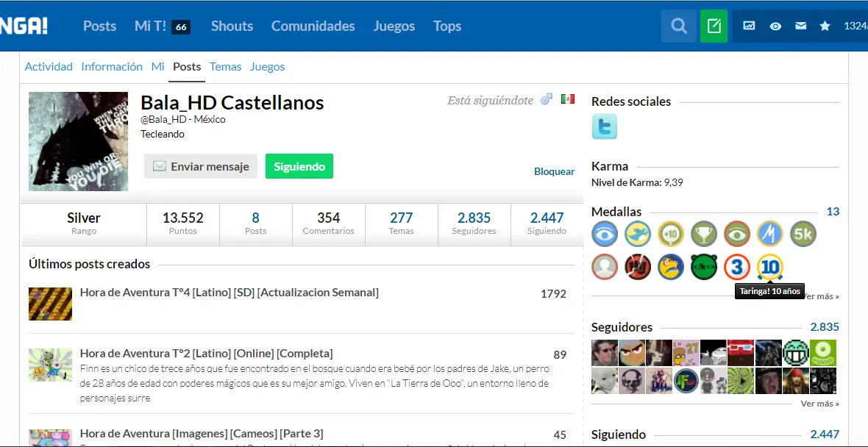Image resolution: width=868 pixels, height=447 pixels.
Task: Open Mi T! with 66 notifications
Action: 162,26
